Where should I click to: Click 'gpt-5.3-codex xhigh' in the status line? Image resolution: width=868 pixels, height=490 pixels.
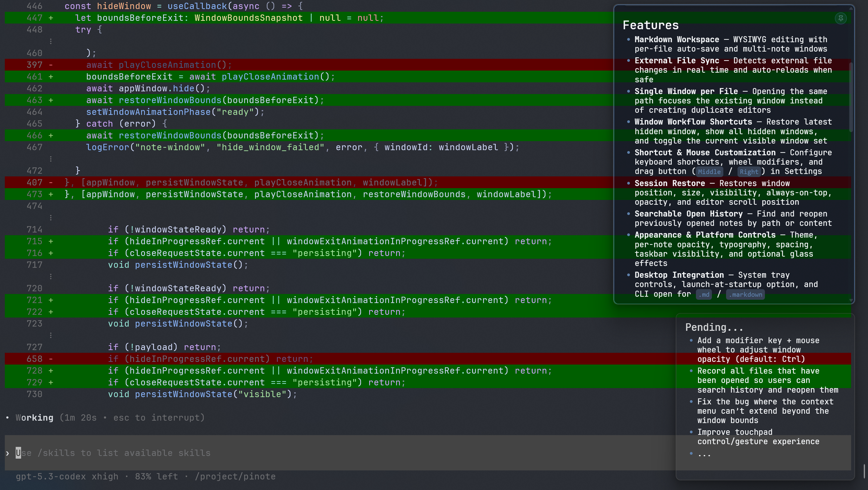(x=67, y=476)
